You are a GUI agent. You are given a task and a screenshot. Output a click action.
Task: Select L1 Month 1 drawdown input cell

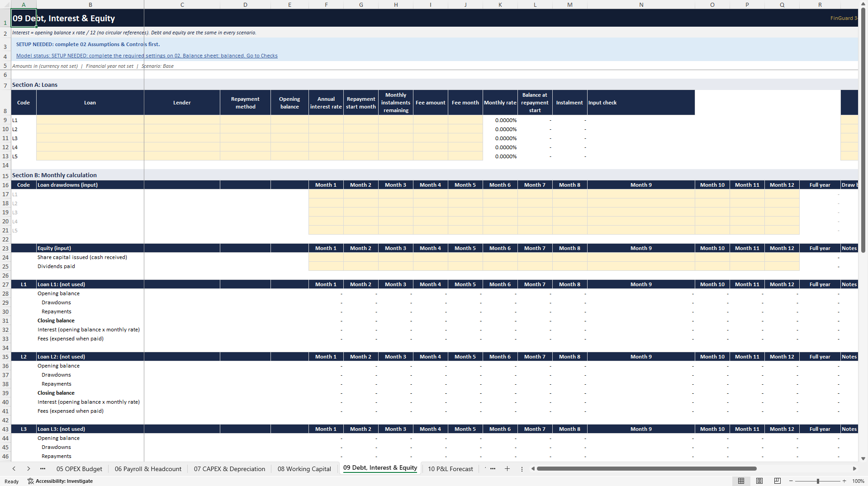coord(326,194)
